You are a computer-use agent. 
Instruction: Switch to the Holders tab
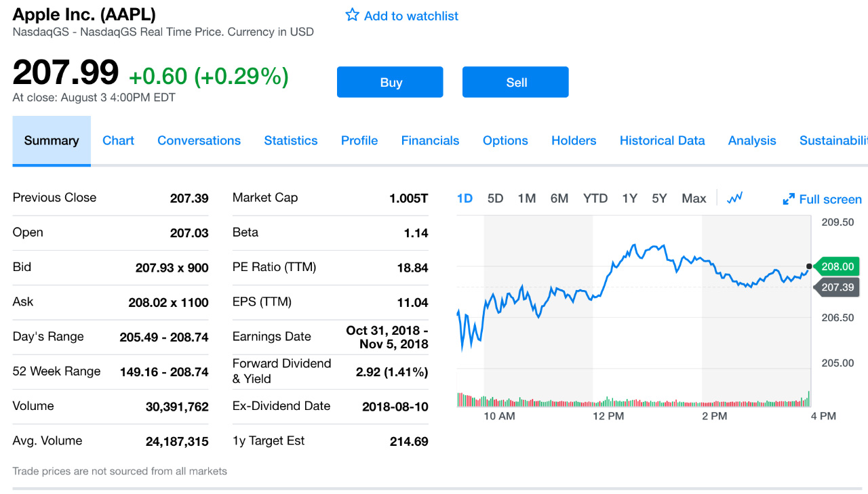coord(574,141)
